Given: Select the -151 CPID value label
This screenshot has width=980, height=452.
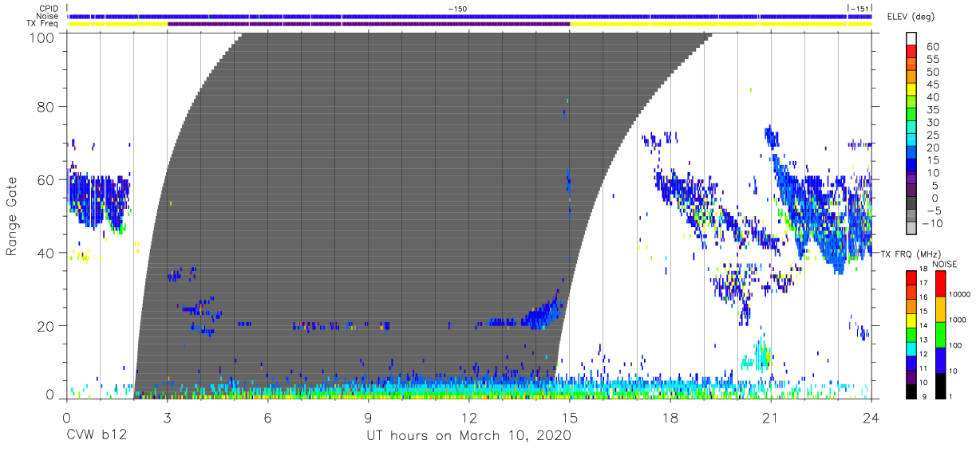Looking at the screenshot, I should pyautogui.click(x=860, y=9).
